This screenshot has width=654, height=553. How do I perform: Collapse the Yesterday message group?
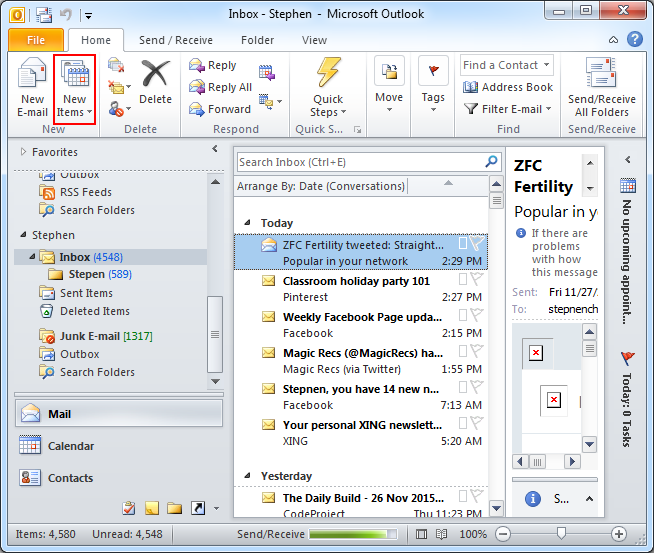coord(247,475)
